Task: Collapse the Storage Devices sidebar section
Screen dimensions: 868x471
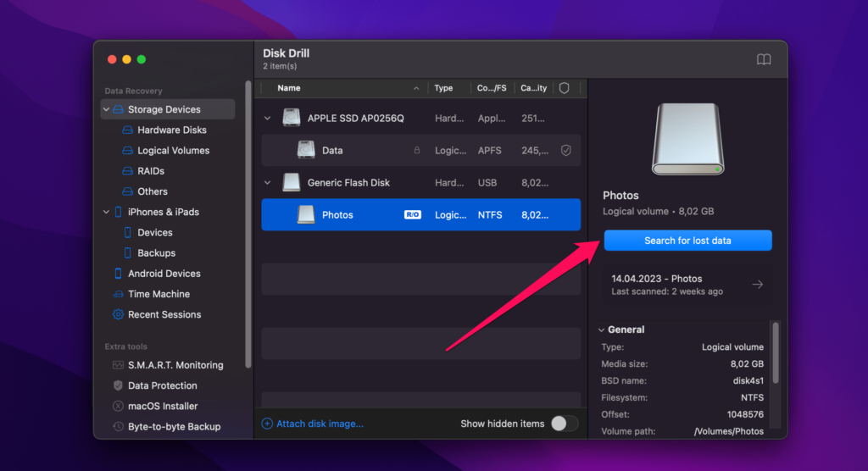Action: pyautogui.click(x=106, y=109)
